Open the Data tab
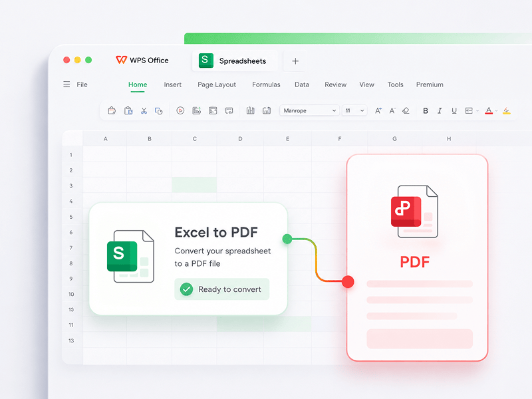Viewport: 532px width, 399px height. pos(302,84)
